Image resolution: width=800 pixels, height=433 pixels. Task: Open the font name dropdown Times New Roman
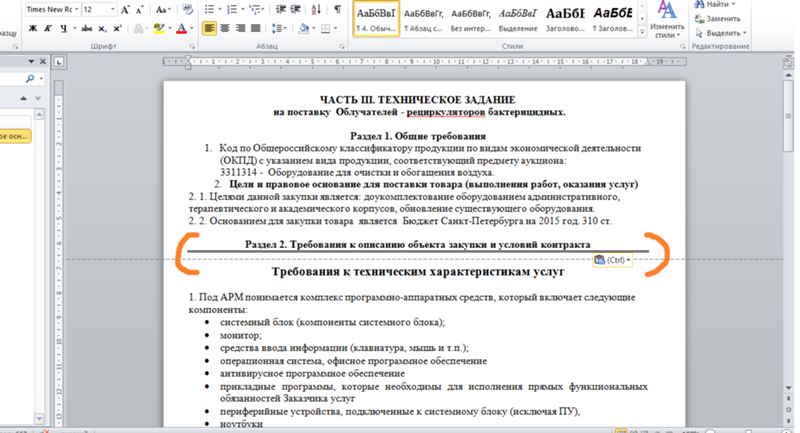coord(77,10)
